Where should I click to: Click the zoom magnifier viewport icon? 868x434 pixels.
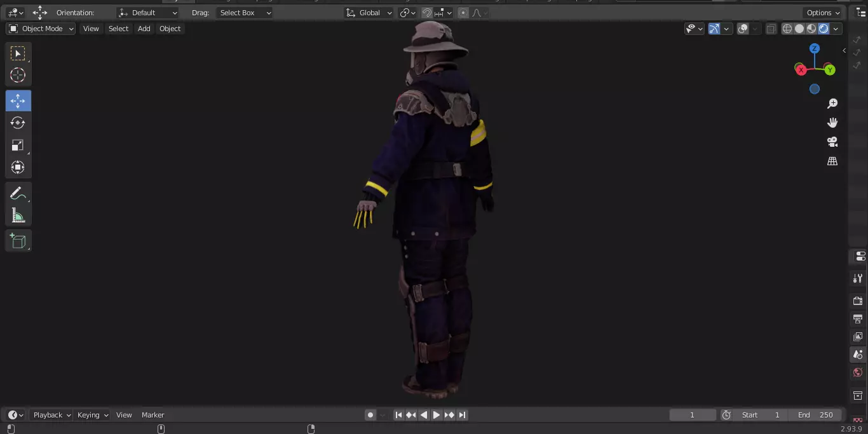[832, 104]
